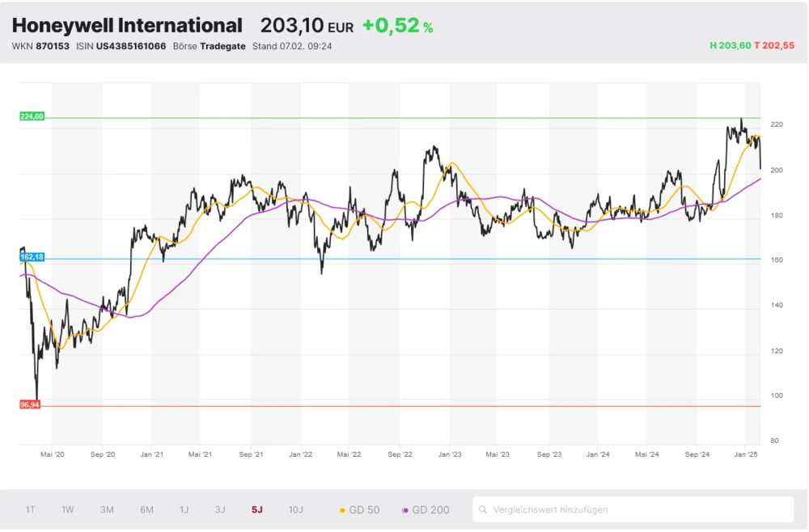Select the 6M time range
This screenshot has width=809, height=532.
coord(146,510)
